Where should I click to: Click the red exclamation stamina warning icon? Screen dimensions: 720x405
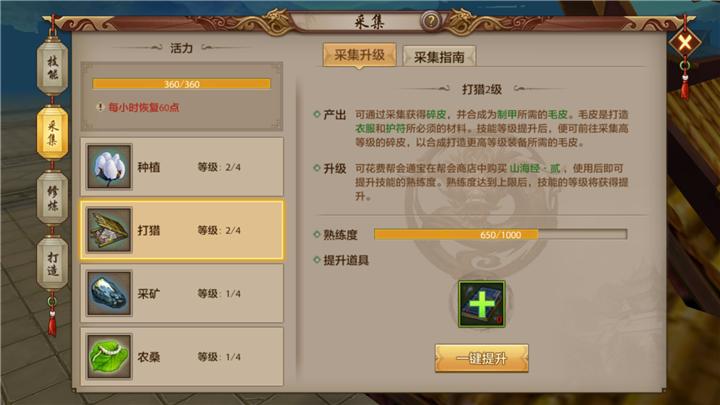pyautogui.click(x=100, y=107)
